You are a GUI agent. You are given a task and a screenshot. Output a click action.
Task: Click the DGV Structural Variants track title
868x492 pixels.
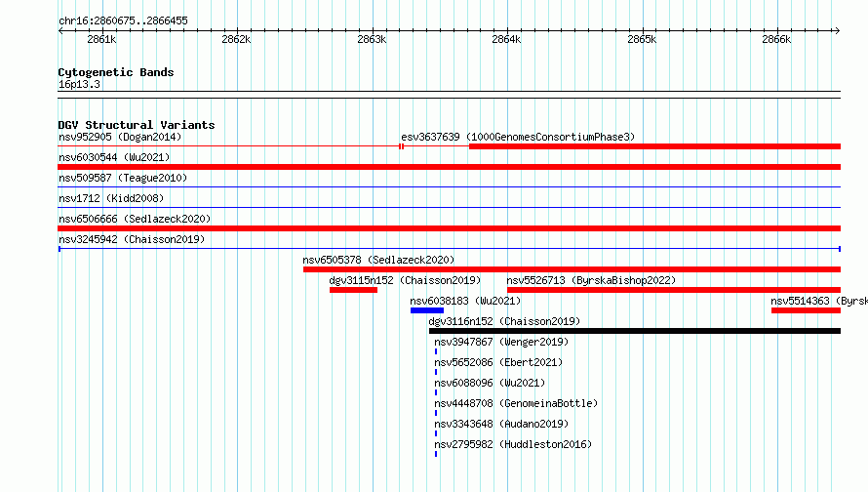(137, 125)
